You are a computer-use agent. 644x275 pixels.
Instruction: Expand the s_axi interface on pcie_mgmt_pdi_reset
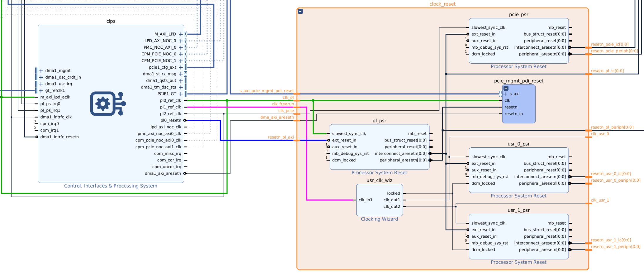click(x=505, y=94)
